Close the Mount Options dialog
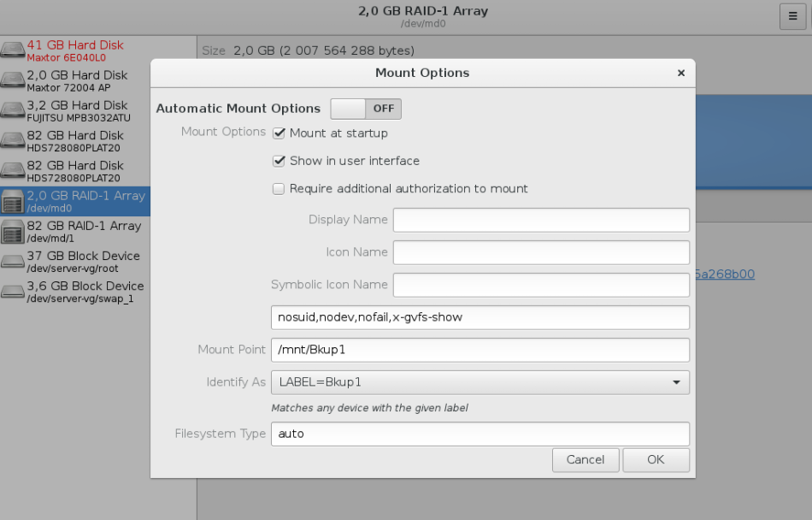Viewport: 812px width, 520px height. [x=681, y=73]
